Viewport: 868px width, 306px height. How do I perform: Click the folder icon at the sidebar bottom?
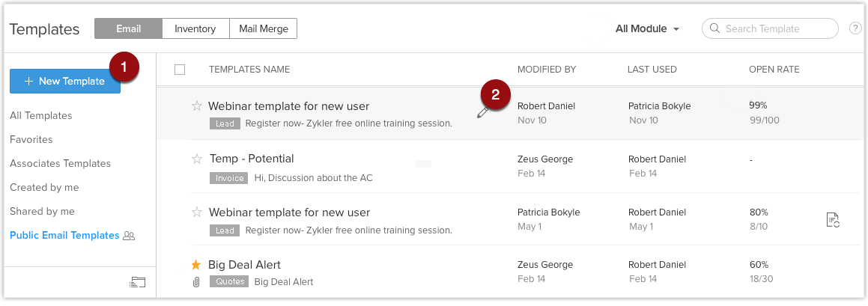[137, 282]
